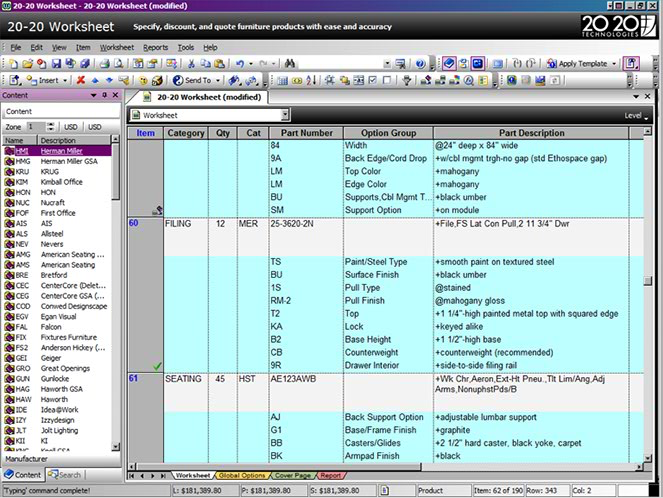The image size is (663, 498).
Task: Open the Undo history dropdown arrow
Action: [251, 64]
